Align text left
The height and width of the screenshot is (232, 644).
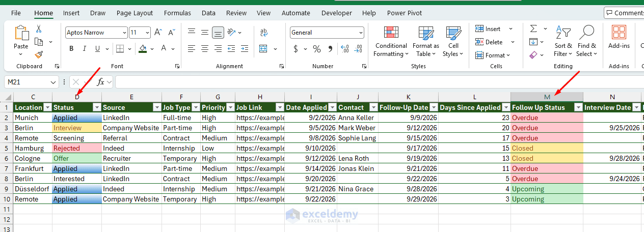(192, 49)
